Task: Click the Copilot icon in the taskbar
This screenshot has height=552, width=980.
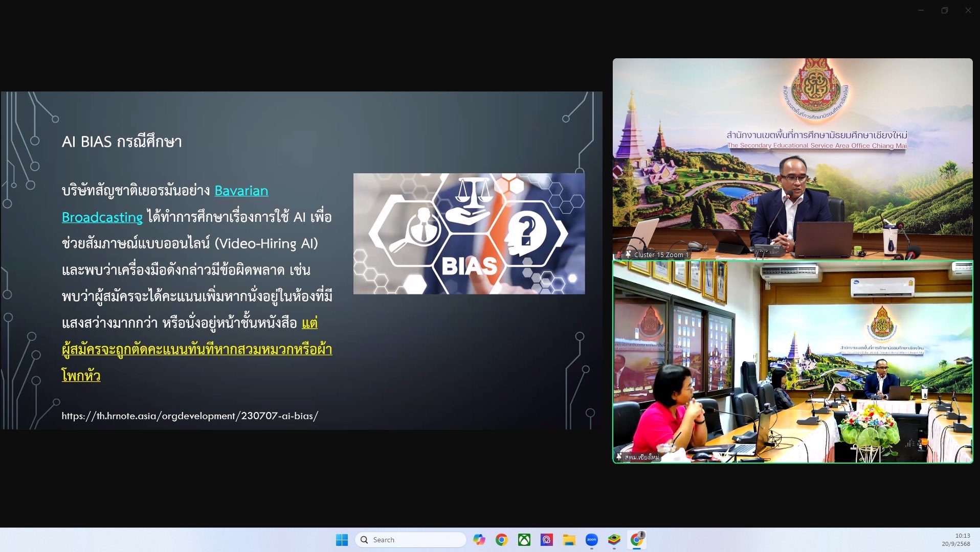Action: (479, 540)
